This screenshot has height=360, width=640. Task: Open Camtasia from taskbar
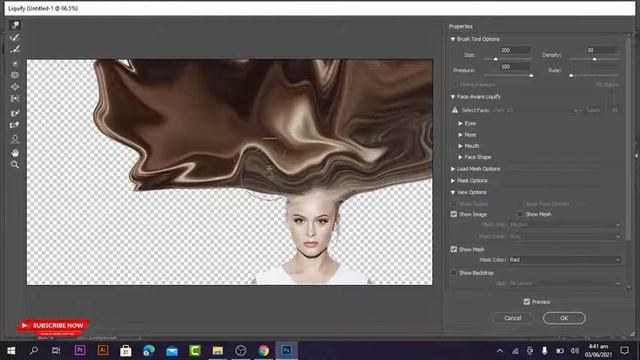[x=195, y=351]
